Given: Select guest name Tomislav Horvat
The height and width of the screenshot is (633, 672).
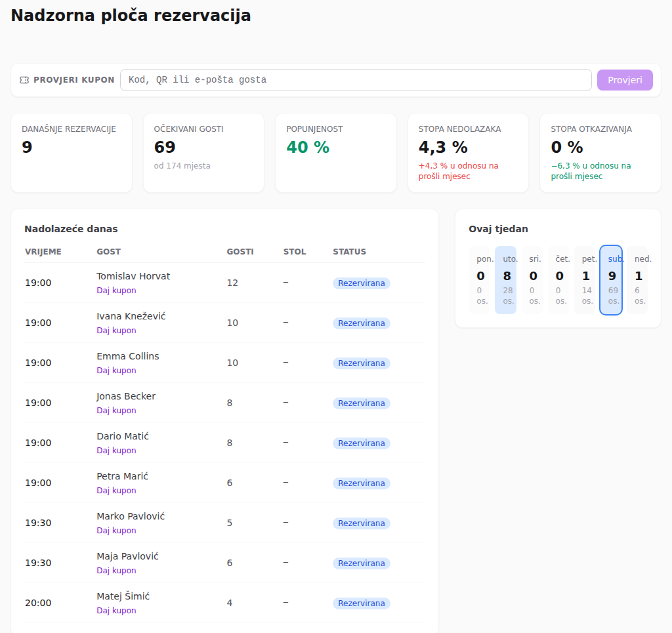Looking at the screenshot, I should 133,276.
